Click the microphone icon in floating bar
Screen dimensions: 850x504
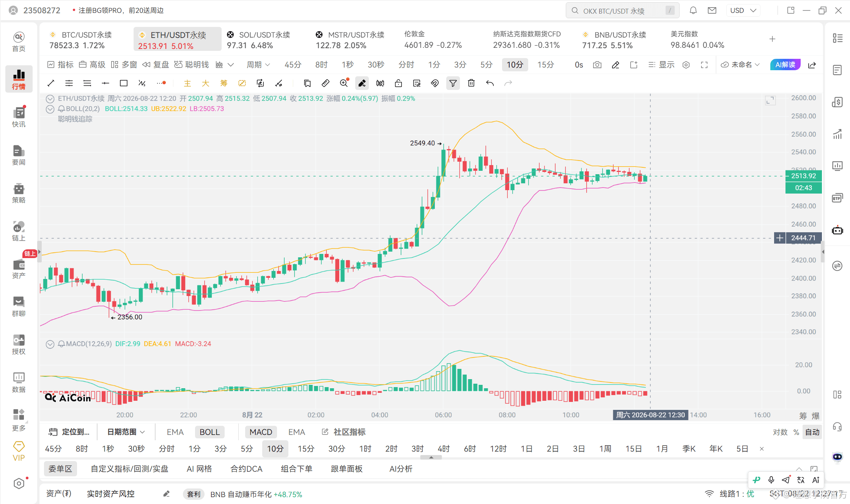[771, 480]
